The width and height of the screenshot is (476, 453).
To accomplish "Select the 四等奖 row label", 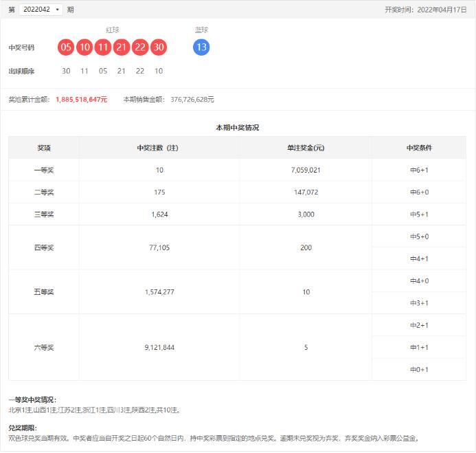I will tap(44, 247).
